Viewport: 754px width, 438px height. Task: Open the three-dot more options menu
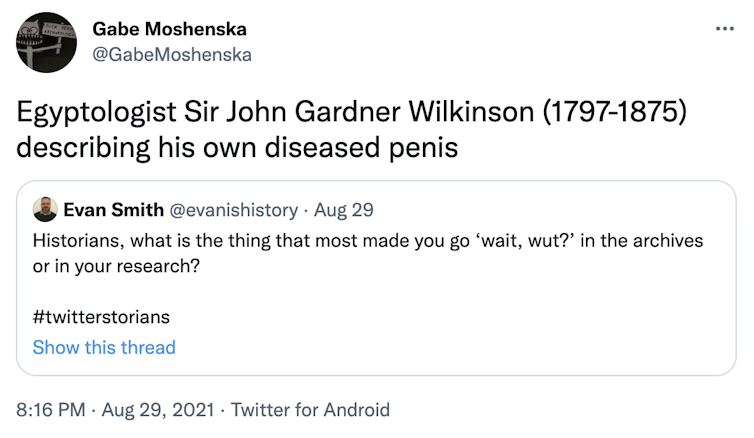725,28
